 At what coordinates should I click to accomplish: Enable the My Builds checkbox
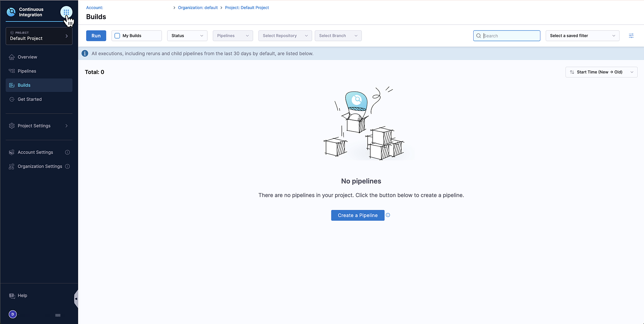(117, 36)
